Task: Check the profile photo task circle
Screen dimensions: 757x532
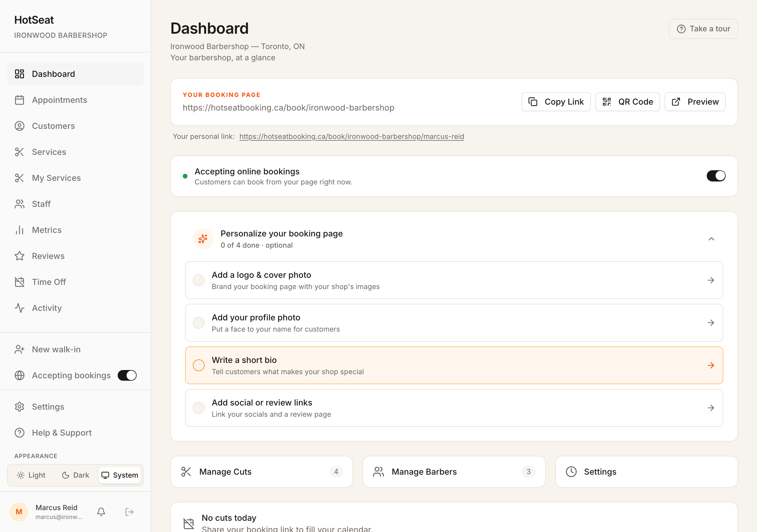Action: tap(198, 323)
